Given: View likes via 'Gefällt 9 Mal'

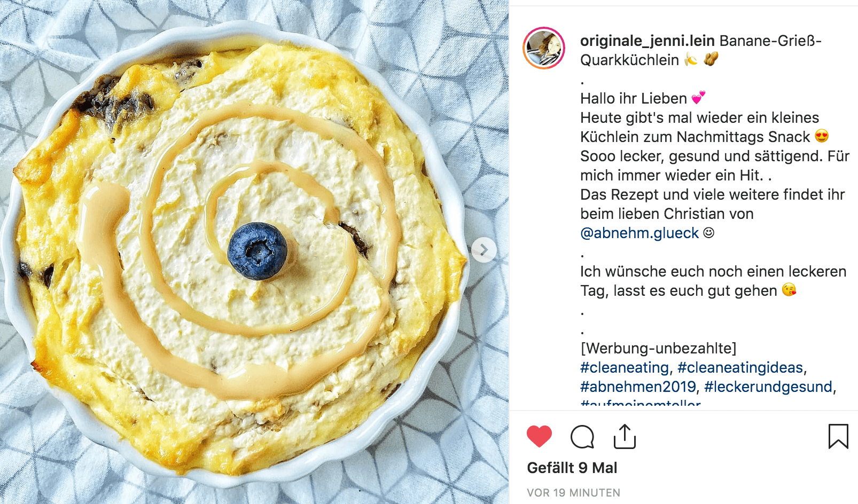Looking at the screenshot, I should click(x=572, y=468).
